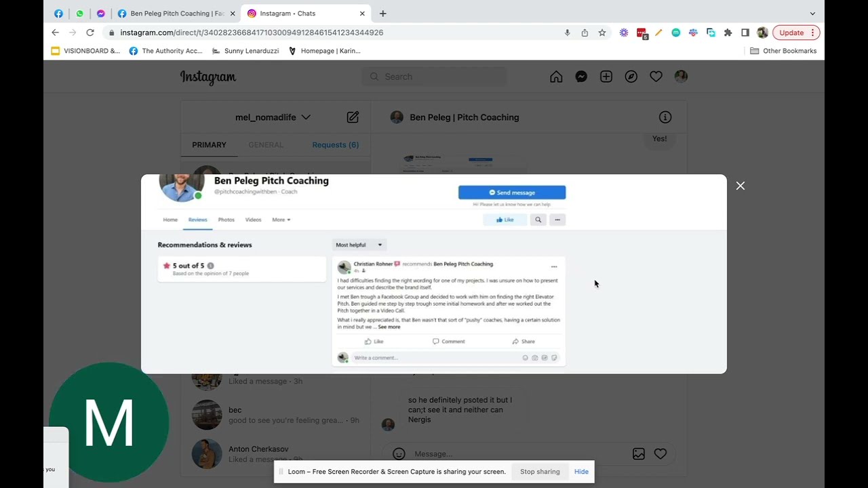
Task: Open Activity heart icon in navbar
Action: (656, 77)
